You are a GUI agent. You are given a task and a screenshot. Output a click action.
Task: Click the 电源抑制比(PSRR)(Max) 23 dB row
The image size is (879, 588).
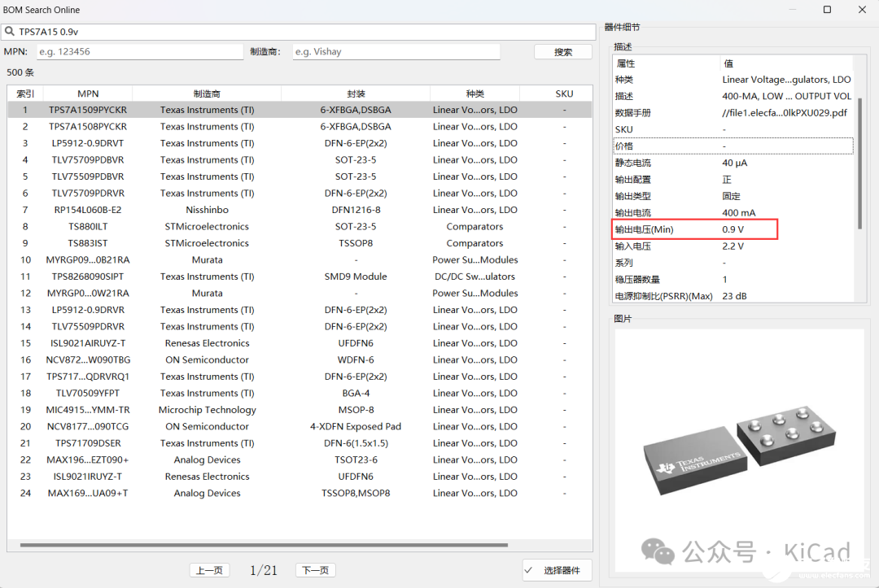pyautogui.click(x=732, y=296)
